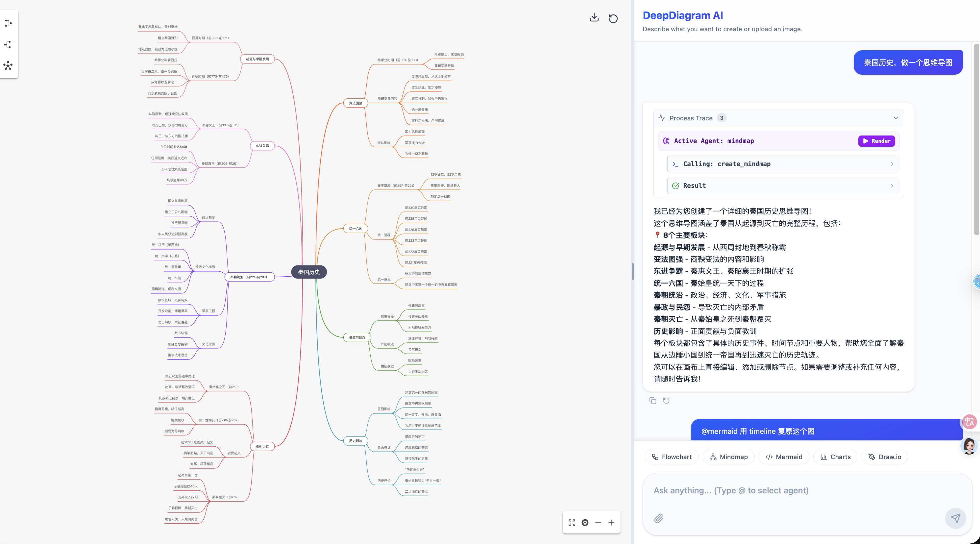980x544 pixels.
Task: Switch on the Mermaid agent mode
Action: (784, 457)
